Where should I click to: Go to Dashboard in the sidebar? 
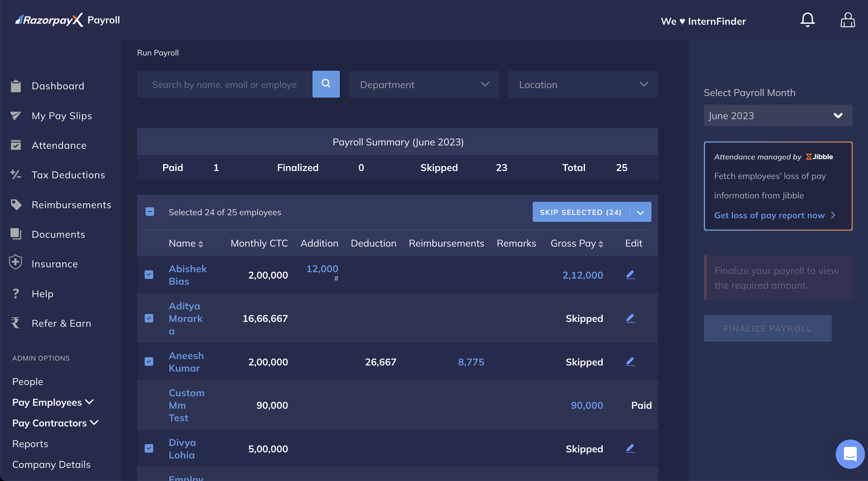[58, 86]
